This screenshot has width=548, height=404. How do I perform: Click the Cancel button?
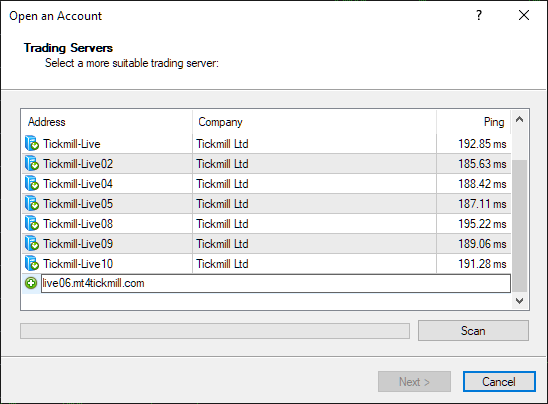click(x=499, y=382)
